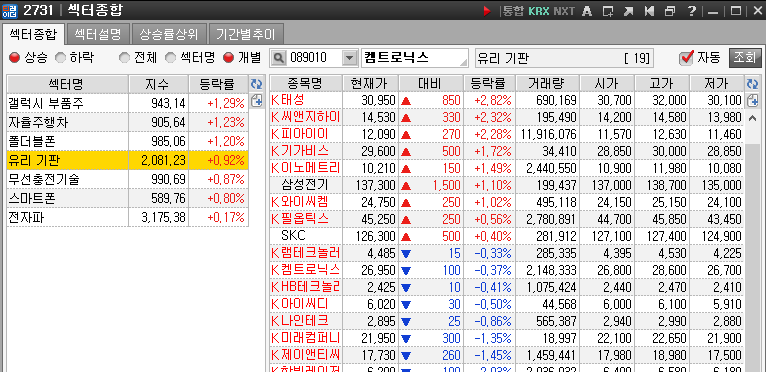Click the previous screen arrow icon
766x372 pixels.
tap(649, 11)
